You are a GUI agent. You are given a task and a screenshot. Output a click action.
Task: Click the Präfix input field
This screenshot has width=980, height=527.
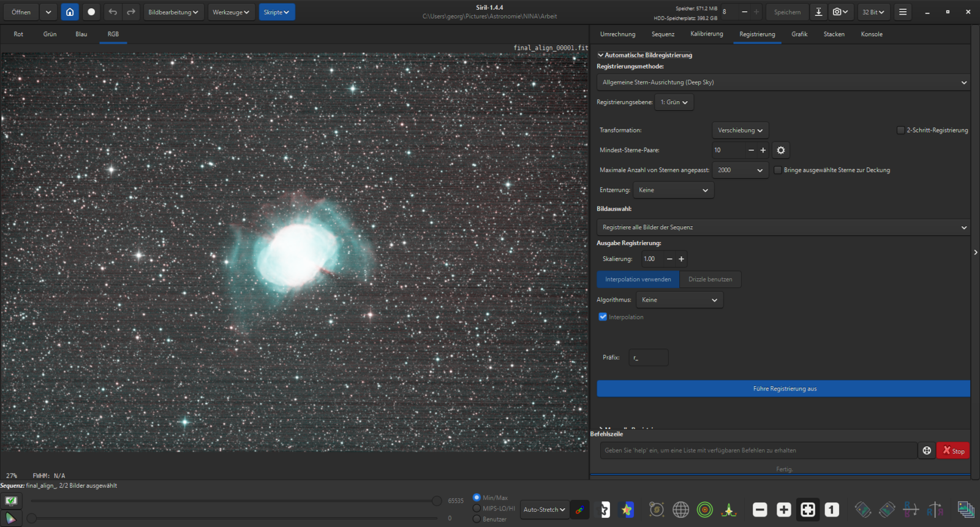(649, 358)
